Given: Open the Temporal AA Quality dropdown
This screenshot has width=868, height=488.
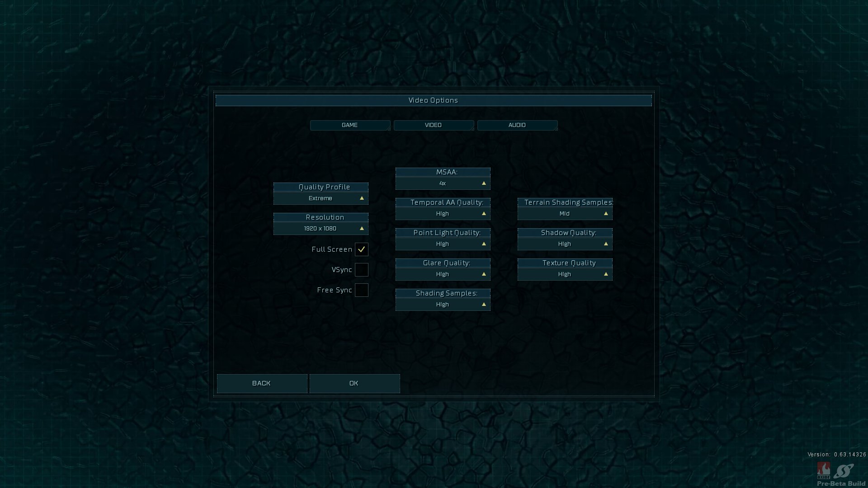Looking at the screenshot, I should coord(443,214).
